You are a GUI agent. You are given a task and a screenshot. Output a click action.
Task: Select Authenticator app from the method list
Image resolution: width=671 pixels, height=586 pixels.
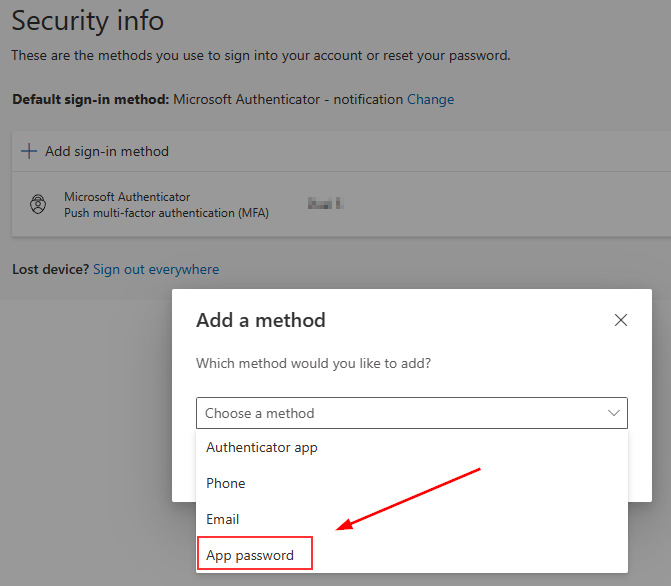coord(262,447)
